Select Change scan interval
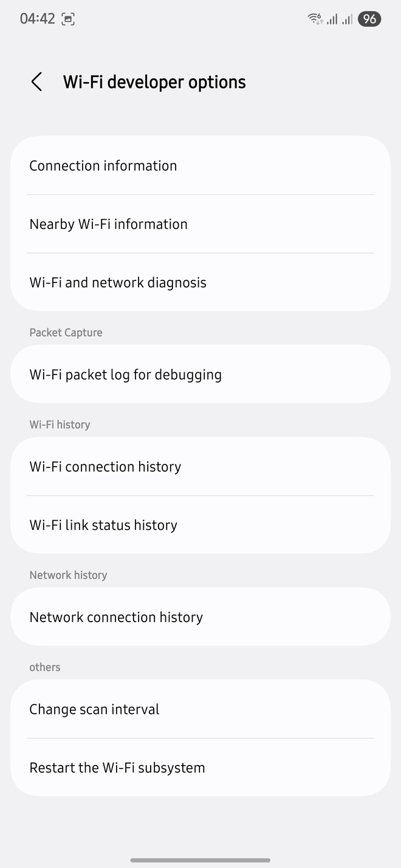 click(94, 709)
